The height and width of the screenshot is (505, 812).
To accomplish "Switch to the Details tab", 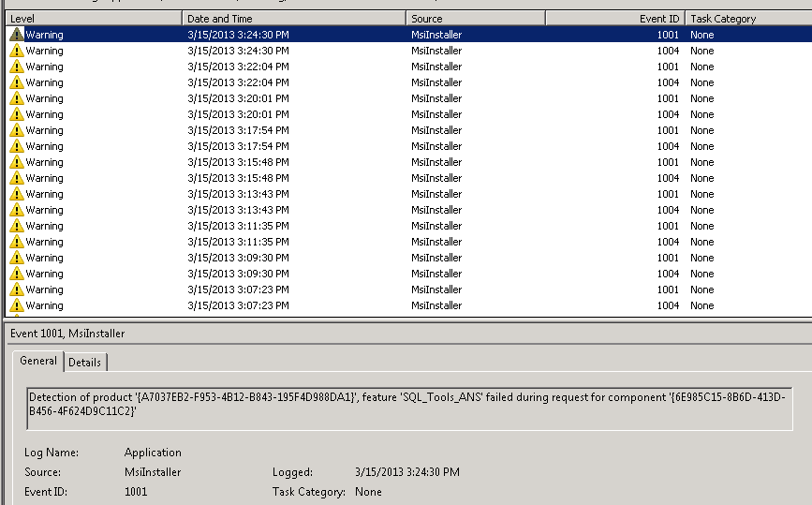I will pos(85,363).
